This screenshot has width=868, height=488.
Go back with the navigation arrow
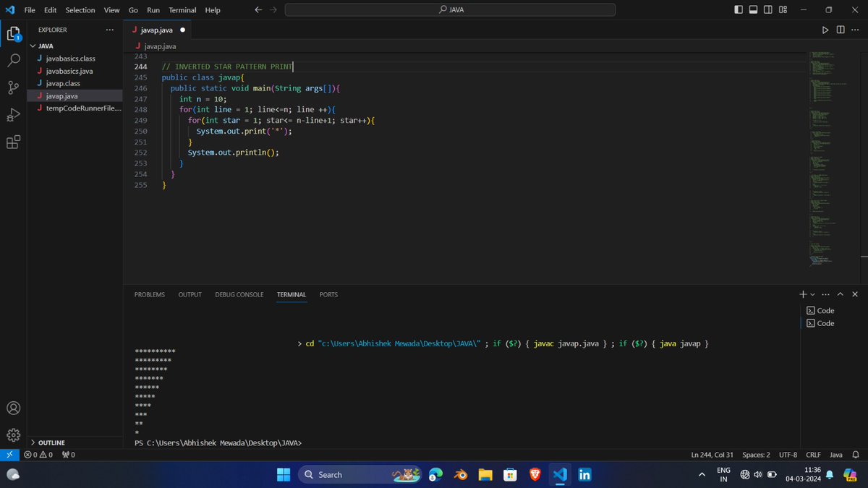[x=258, y=9]
